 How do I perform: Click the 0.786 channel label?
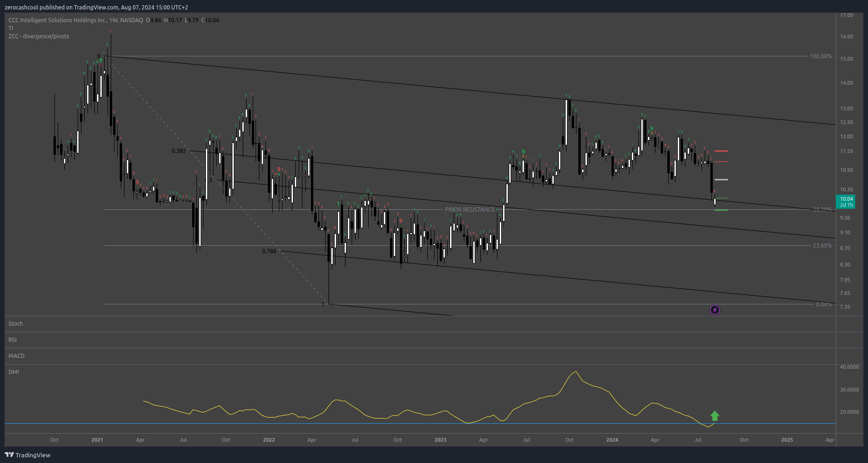pyautogui.click(x=269, y=251)
